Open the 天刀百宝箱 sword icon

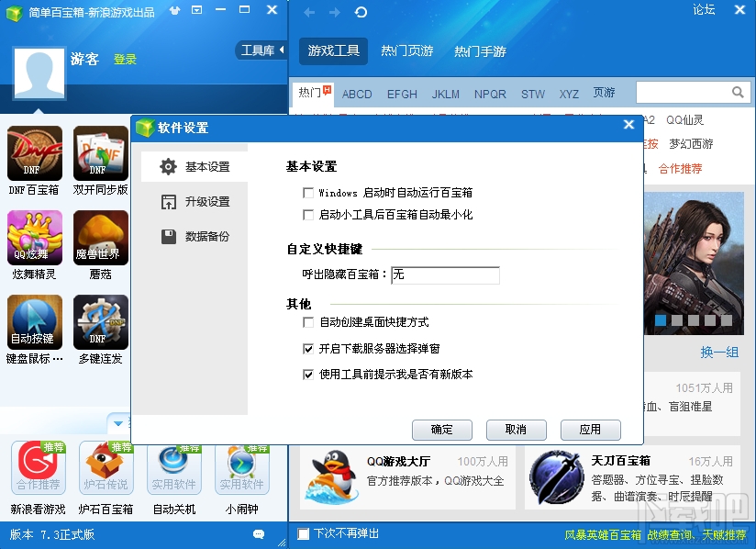561,477
